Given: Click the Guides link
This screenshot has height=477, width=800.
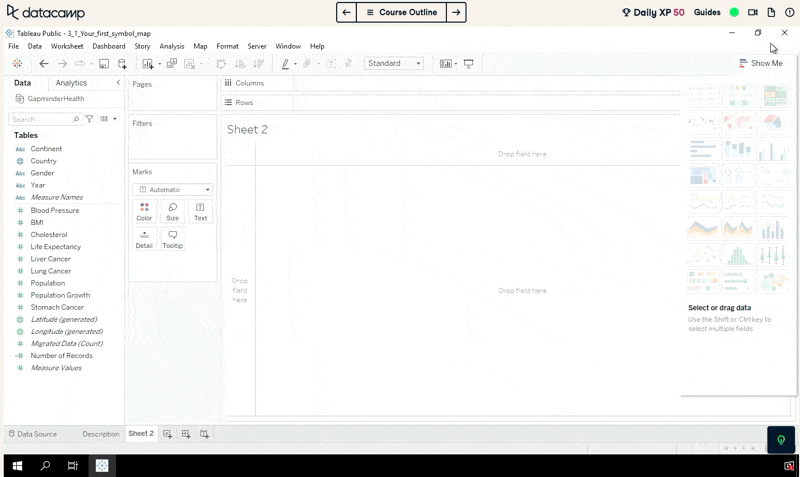Looking at the screenshot, I should [x=707, y=12].
